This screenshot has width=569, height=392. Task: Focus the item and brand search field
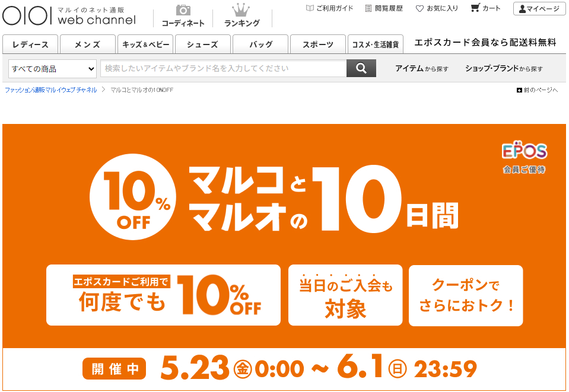click(224, 68)
